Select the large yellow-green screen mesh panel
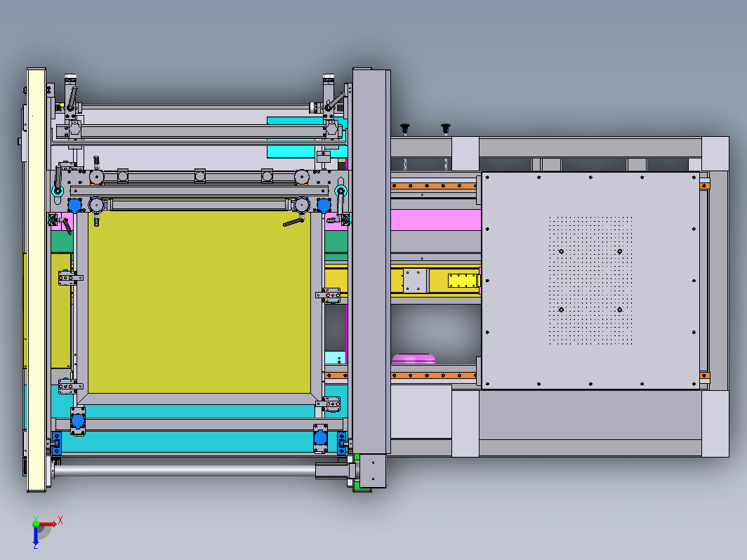 click(199, 302)
